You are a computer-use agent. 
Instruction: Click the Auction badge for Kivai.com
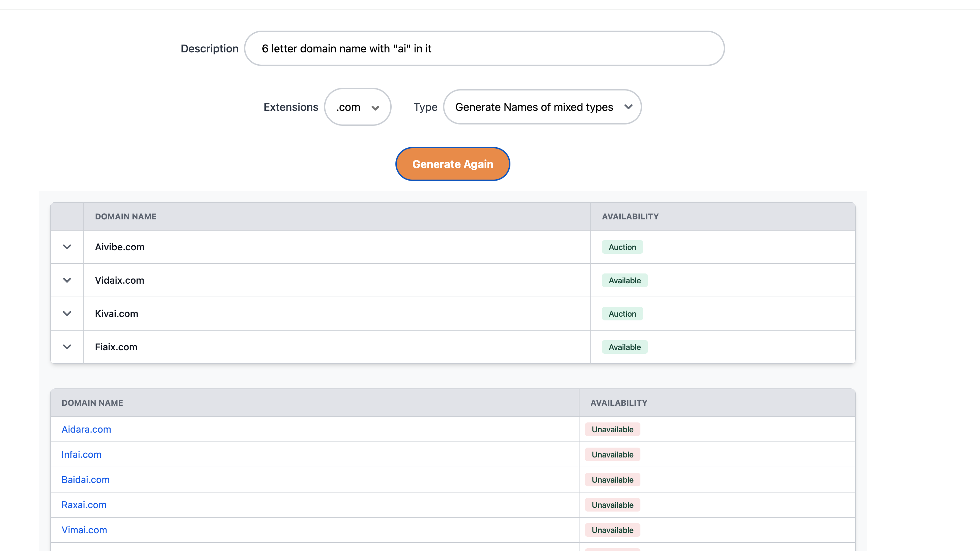(622, 314)
